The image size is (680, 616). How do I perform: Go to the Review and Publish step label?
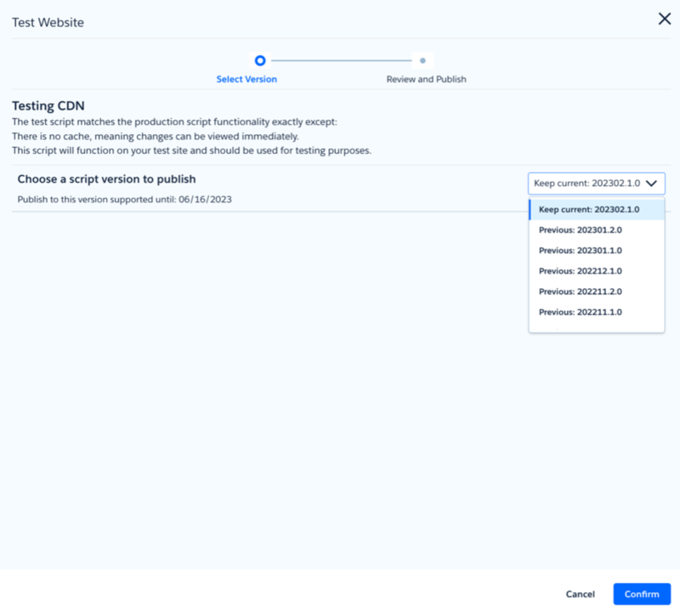pos(426,79)
